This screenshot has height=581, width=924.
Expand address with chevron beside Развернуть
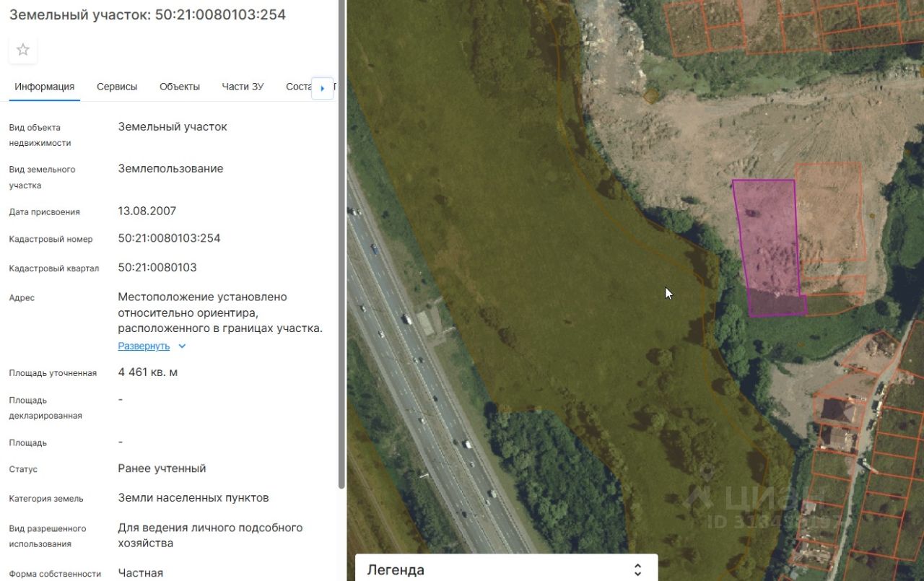(x=182, y=346)
